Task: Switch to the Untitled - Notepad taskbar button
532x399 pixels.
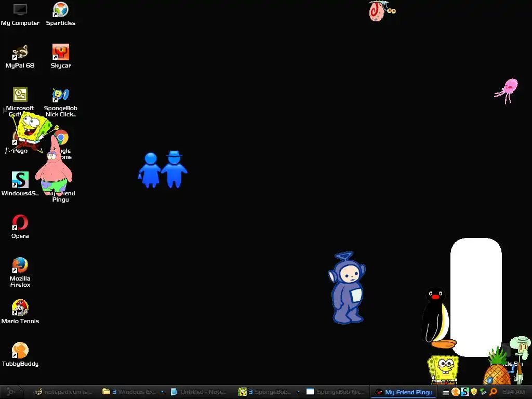Action: pyautogui.click(x=198, y=392)
